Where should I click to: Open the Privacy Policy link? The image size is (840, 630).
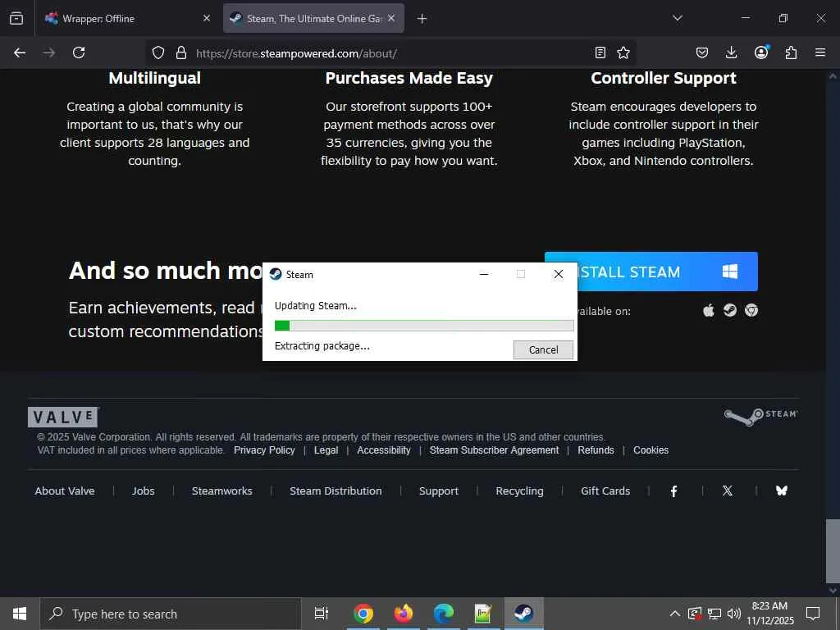point(264,450)
